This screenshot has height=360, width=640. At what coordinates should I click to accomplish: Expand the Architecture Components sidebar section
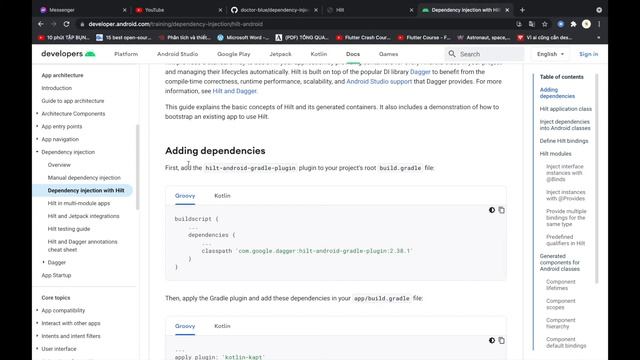point(37,113)
